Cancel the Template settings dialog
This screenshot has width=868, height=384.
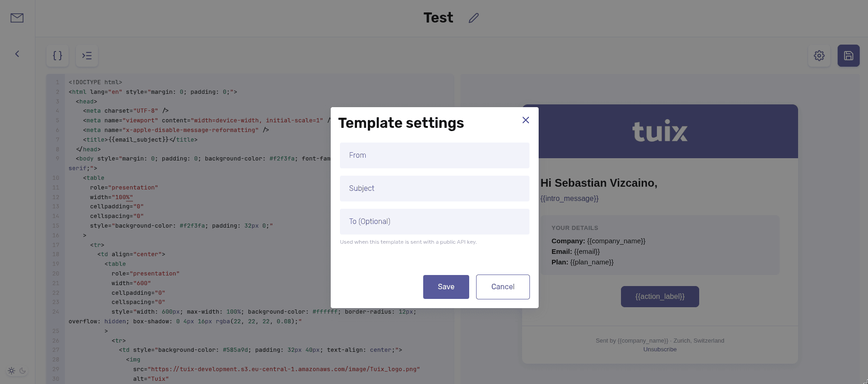[503, 287]
